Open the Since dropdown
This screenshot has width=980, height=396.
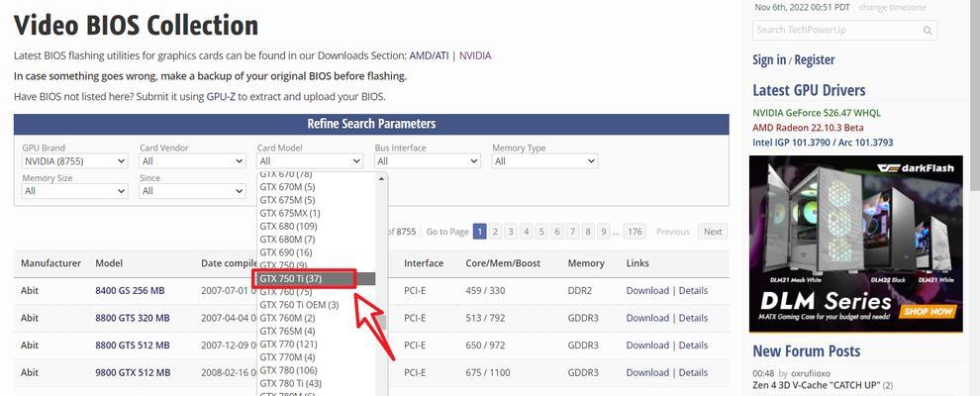192,191
